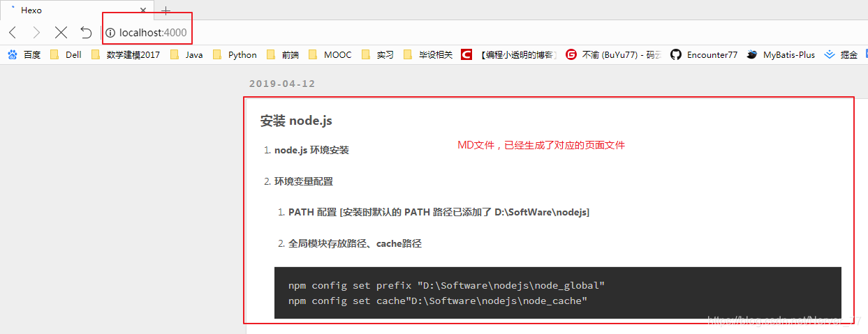Go back to the previous page
Image resolution: width=868 pixels, height=334 pixels.
coord(13,32)
